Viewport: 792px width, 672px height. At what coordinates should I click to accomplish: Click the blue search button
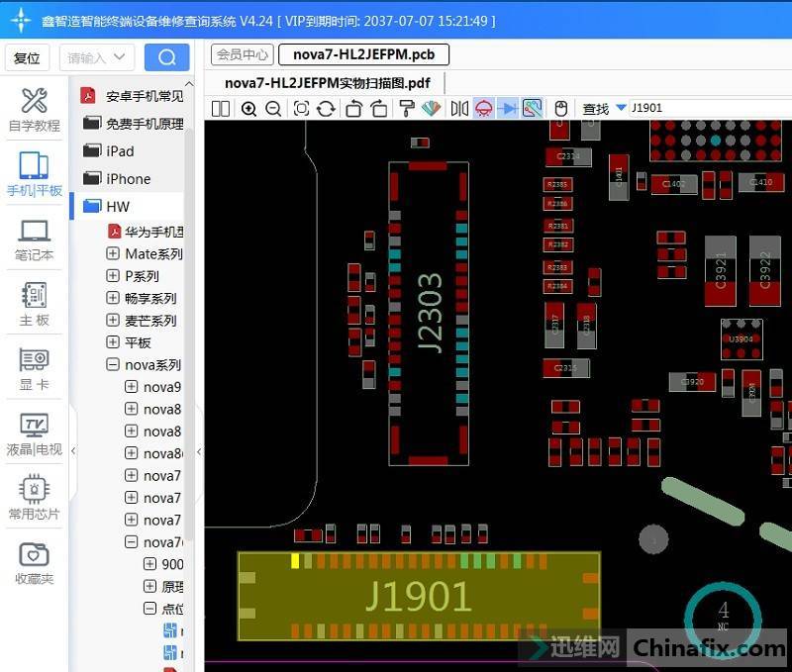[x=166, y=57]
